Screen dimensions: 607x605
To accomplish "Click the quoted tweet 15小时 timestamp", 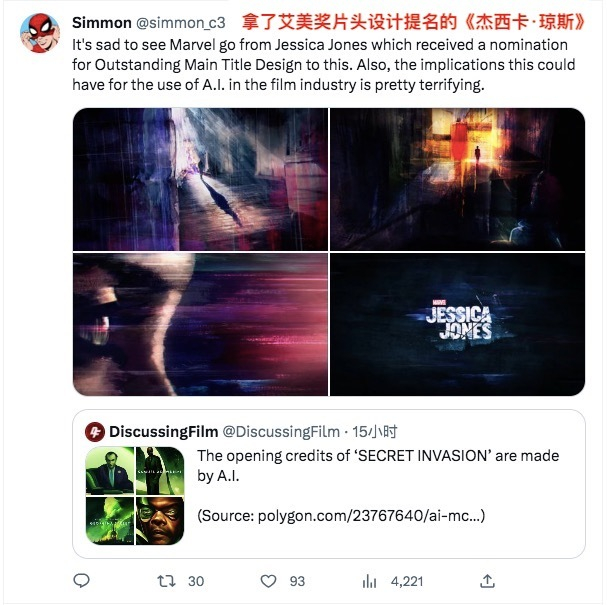I will [374, 432].
